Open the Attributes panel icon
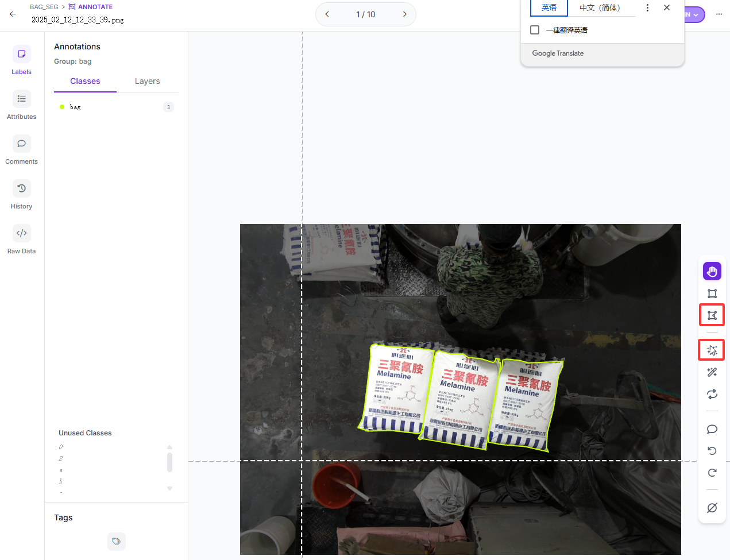This screenshot has height=560, width=730. click(21, 99)
